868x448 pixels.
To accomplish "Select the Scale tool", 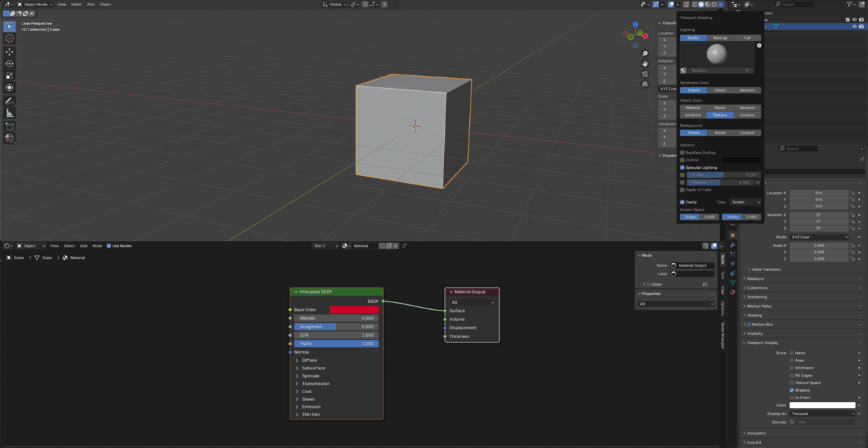I will (x=9, y=76).
